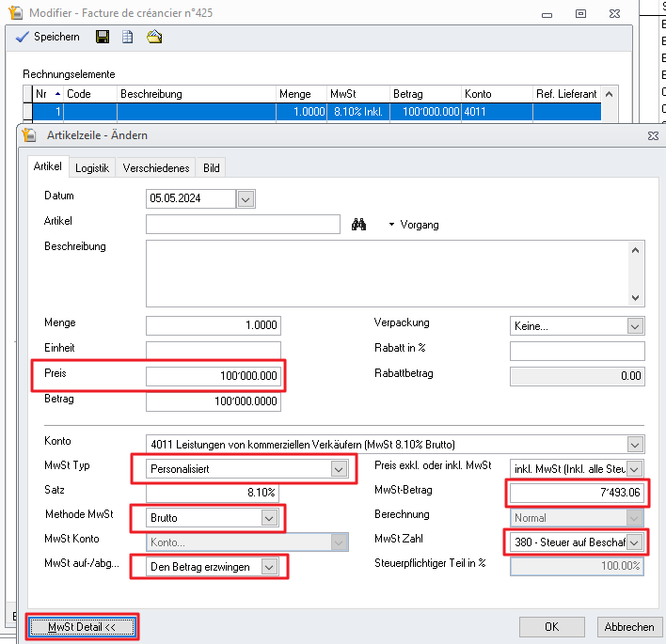Close the Artikelzeile - Ändern dialog
666x644 pixels.
coord(653,135)
